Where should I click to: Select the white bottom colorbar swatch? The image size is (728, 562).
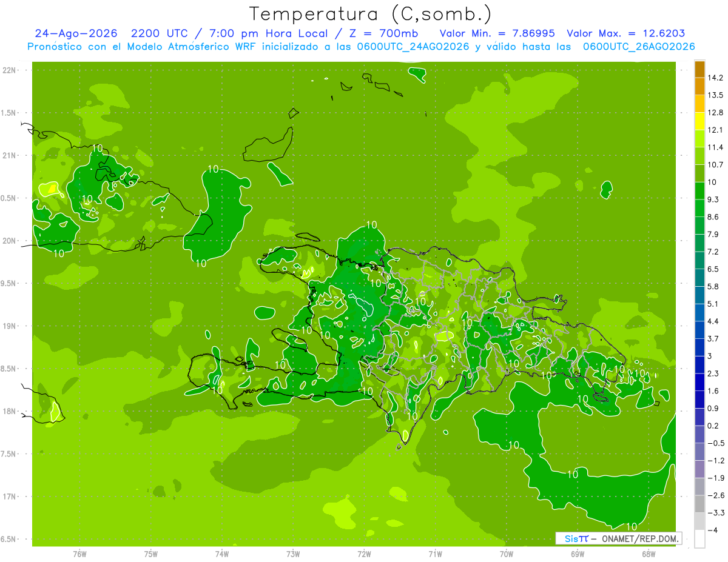point(699,538)
